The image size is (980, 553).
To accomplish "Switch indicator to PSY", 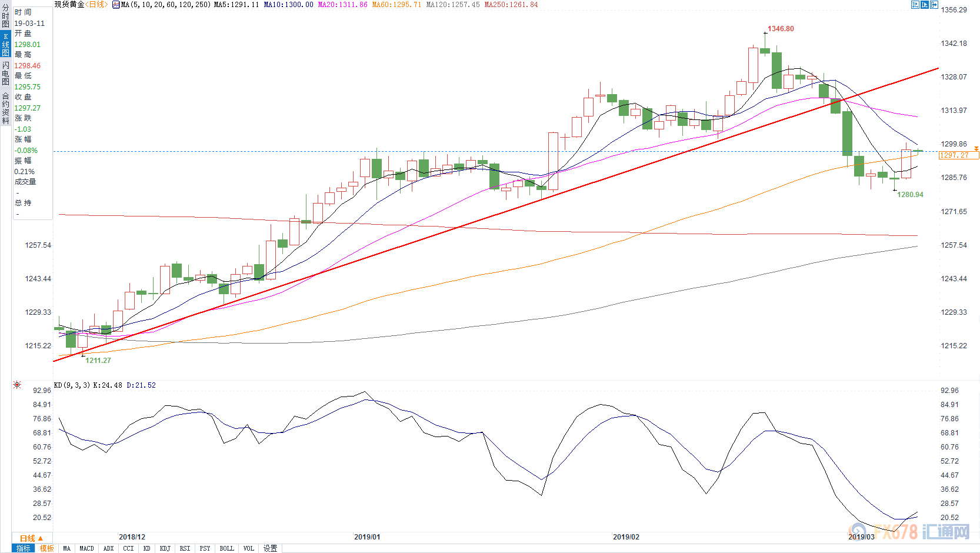I will pos(205,548).
